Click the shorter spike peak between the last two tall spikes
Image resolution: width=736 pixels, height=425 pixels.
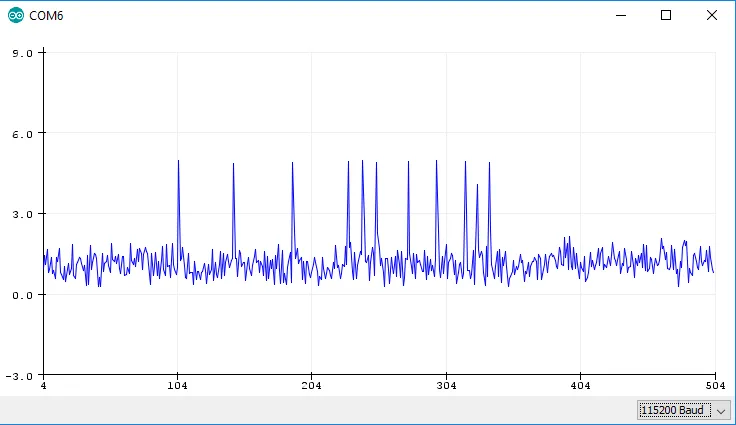click(477, 186)
